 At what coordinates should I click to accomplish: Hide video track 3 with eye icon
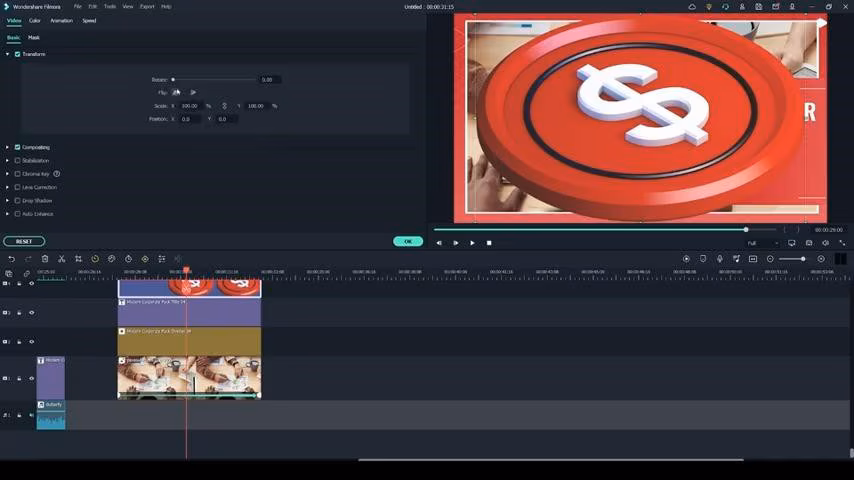(32, 313)
